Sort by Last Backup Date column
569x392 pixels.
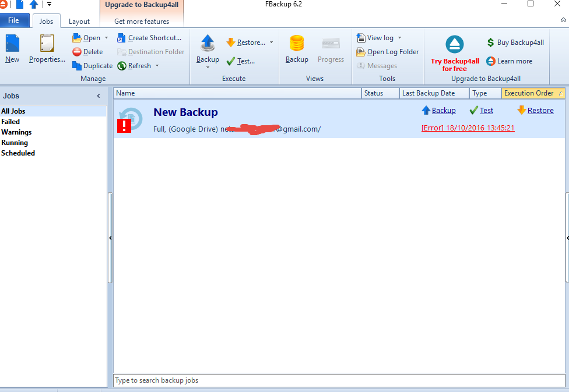434,93
